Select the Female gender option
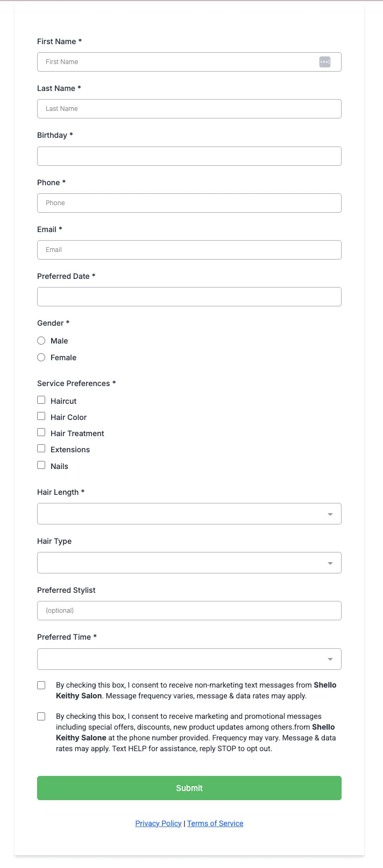 (x=41, y=358)
